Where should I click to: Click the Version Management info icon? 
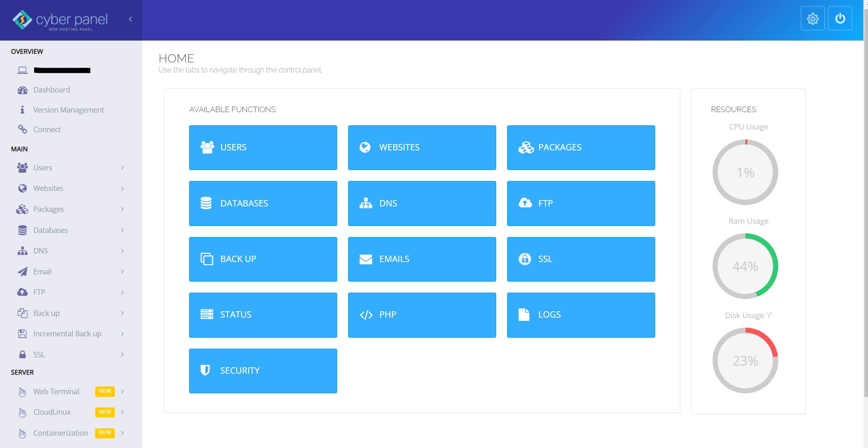click(22, 110)
